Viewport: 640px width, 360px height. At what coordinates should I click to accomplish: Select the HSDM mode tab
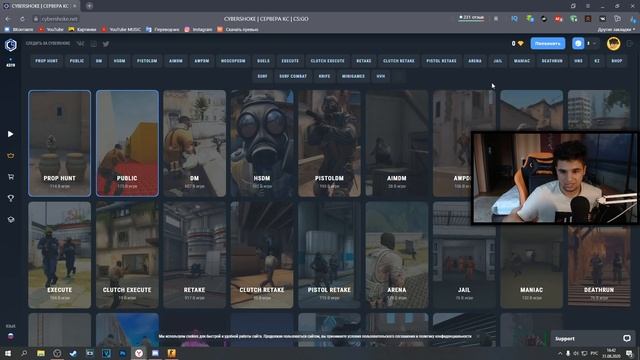tap(120, 61)
